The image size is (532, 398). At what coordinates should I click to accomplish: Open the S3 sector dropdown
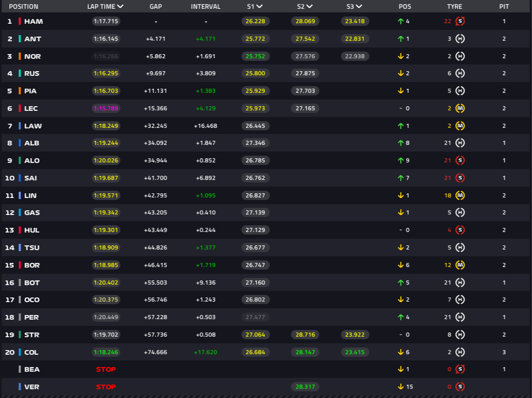pyautogui.click(x=359, y=7)
